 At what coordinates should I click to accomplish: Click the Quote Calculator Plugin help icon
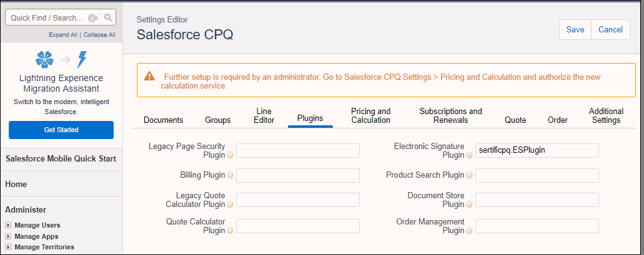pyautogui.click(x=230, y=231)
